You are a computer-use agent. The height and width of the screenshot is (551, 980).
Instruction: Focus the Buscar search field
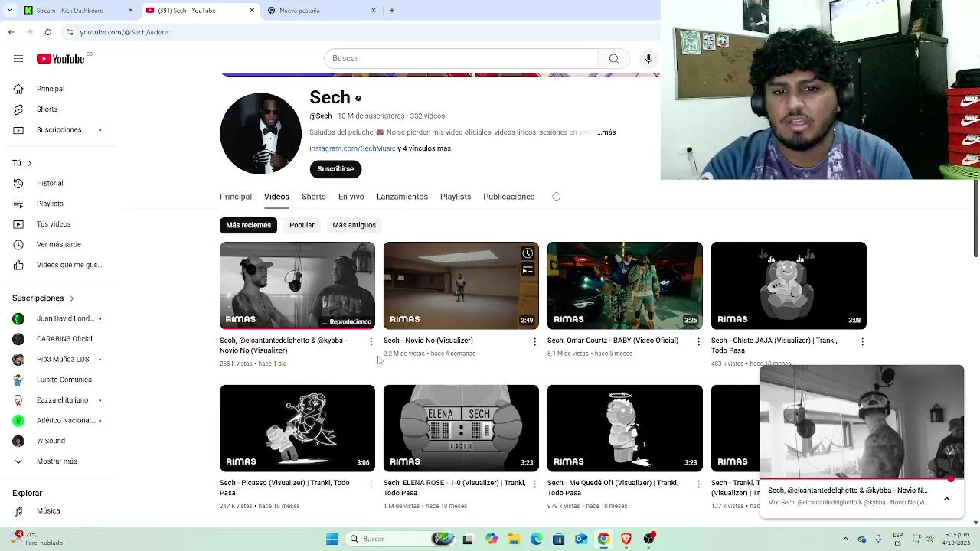pyautogui.click(x=461, y=59)
